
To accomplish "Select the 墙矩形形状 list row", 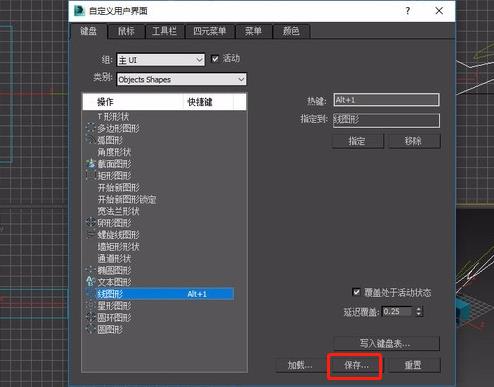I will (159, 246).
